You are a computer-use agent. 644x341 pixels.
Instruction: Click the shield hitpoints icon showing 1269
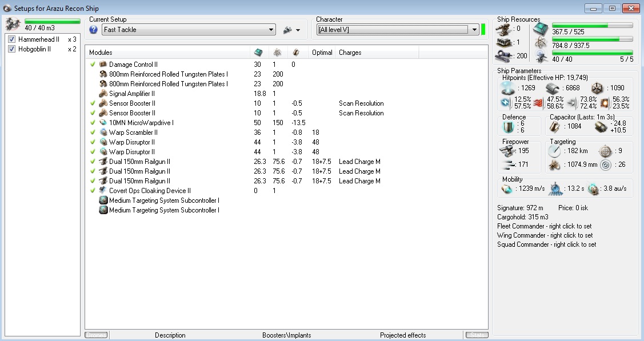coord(507,88)
